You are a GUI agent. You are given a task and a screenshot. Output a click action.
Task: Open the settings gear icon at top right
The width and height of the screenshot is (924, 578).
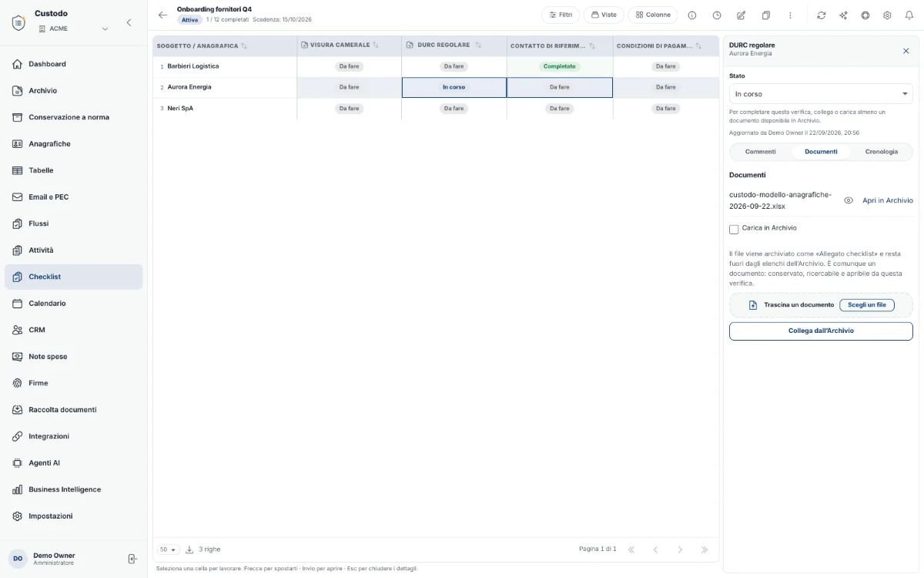(x=887, y=15)
